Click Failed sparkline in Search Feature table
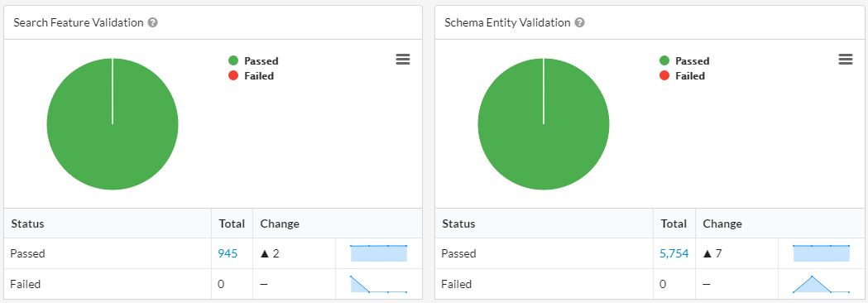The image size is (868, 303). coord(379,284)
